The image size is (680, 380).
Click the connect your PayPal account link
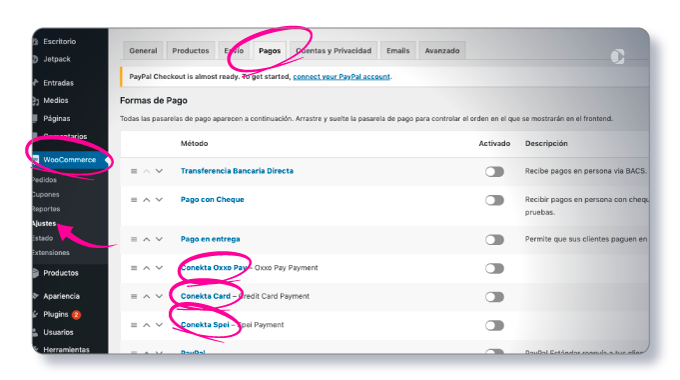click(x=341, y=76)
